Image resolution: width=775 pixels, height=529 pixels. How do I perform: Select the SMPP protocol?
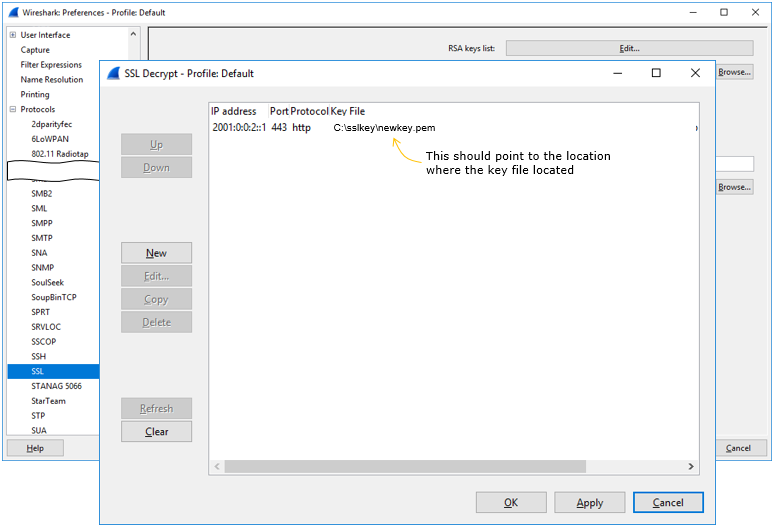[x=42, y=223]
